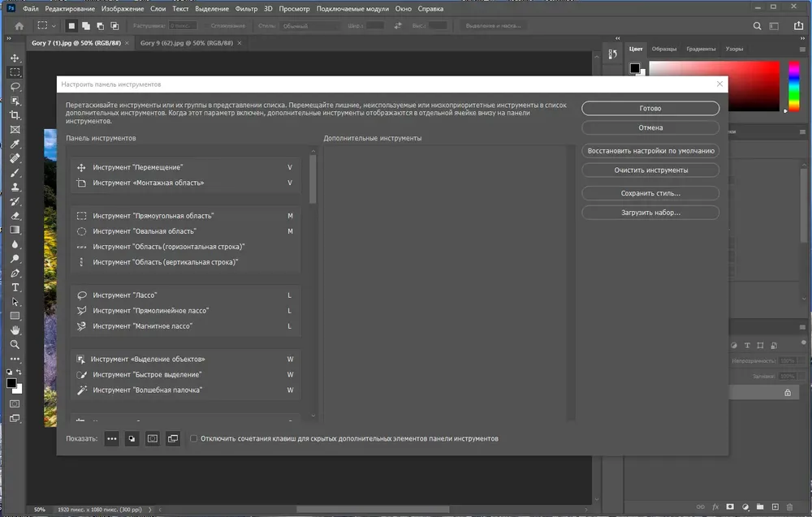This screenshot has height=517, width=812.
Task: Open the tool preset dropdown in options bar
Action: (x=46, y=26)
